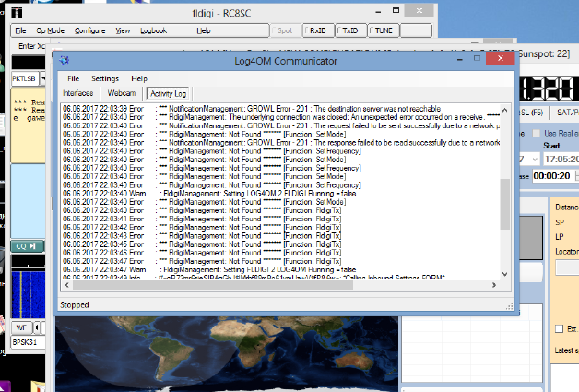Click the Log4OM Communicator title icon
579x392 pixels.
[65, 60]
